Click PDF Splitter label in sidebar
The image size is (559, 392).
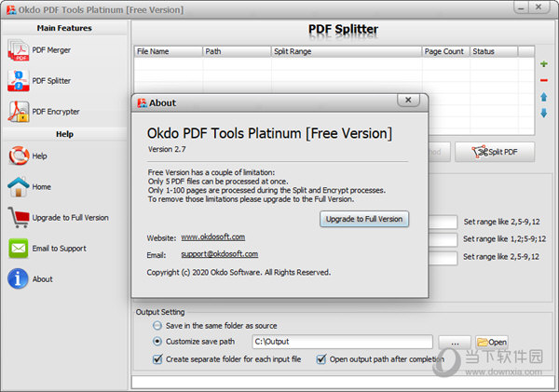point(51,81)
